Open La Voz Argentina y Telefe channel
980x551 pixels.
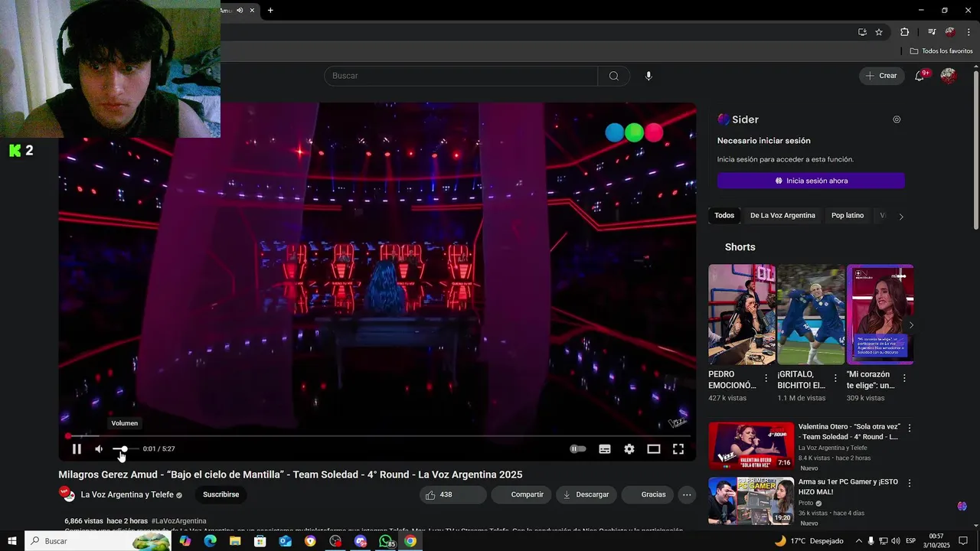pos(127,494)
